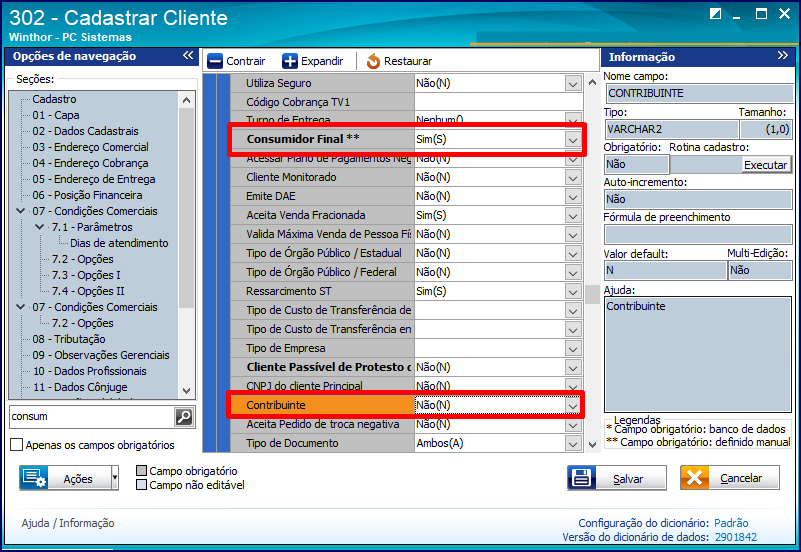Viewport: 801px width, 552px height.
Task: Open the Utiliza Seguro dropdown
Action: pos(573,83)
